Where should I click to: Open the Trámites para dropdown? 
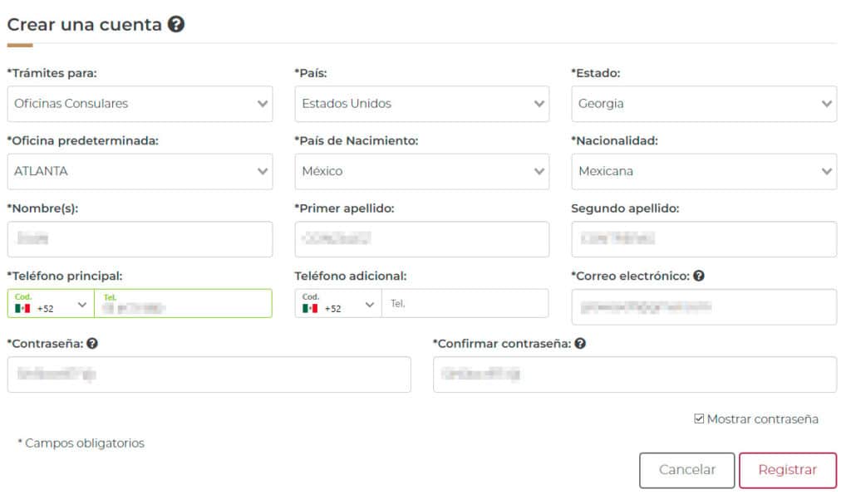coord(140,104)
